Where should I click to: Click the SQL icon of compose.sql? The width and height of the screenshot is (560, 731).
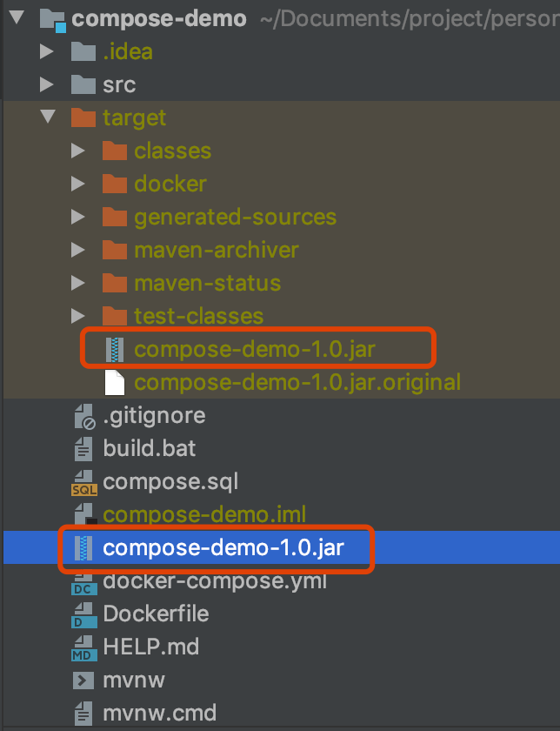click(x=84, y=482)
